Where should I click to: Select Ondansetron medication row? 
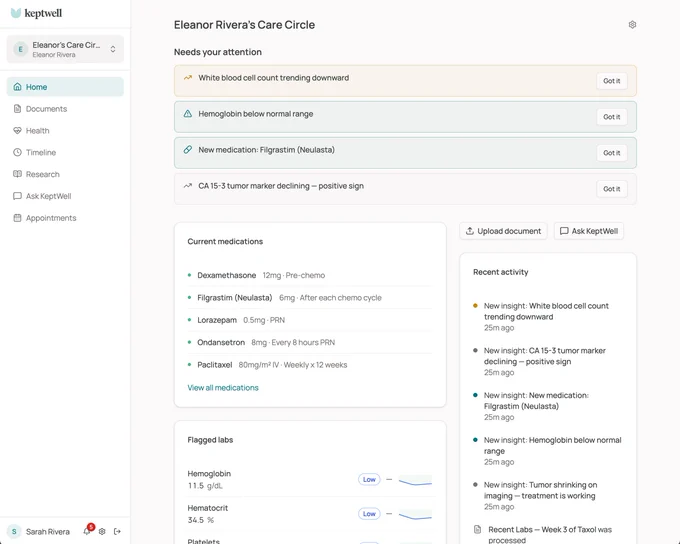click(310, 342)
